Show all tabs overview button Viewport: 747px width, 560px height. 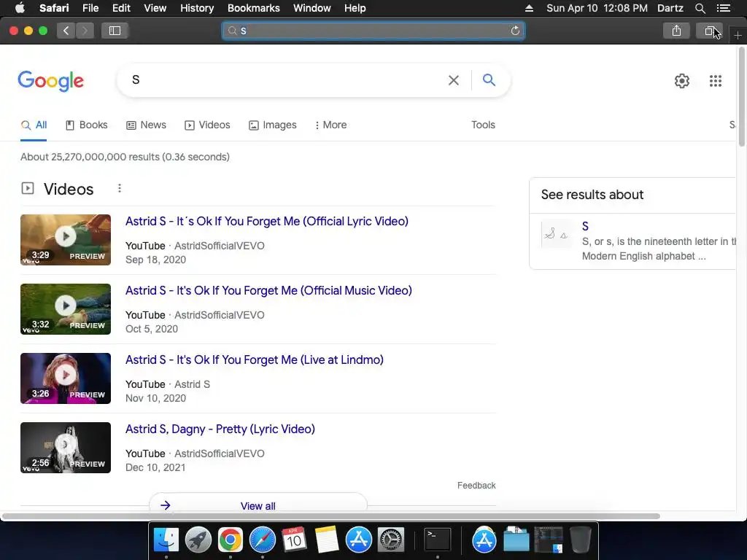709,31
